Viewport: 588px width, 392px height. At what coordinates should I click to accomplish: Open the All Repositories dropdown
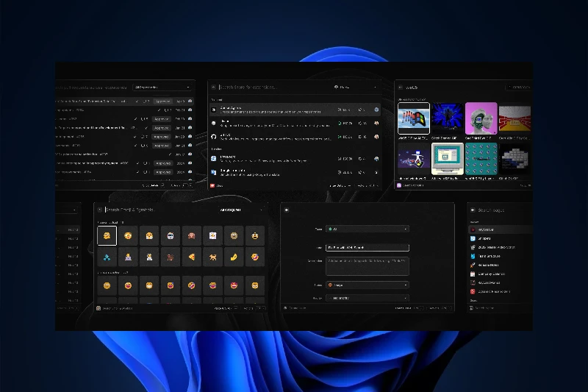(162, 88)
